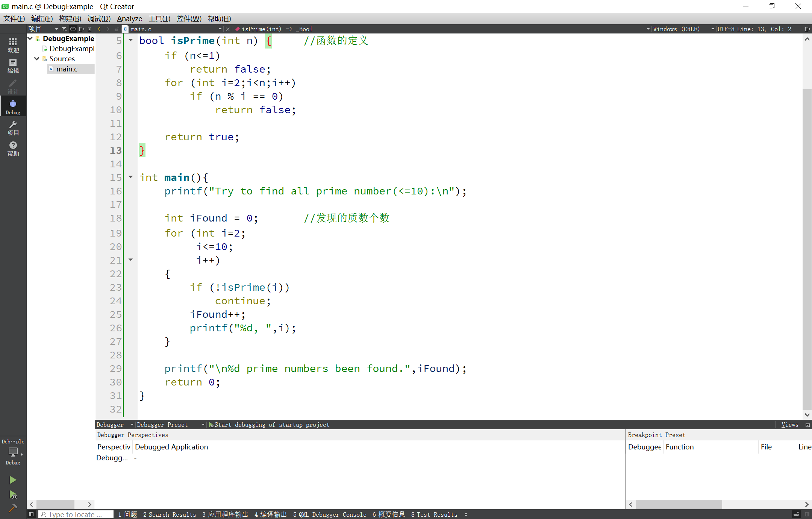
Task: Fold the isPrime function at line 5
Action: pos(130,40)
